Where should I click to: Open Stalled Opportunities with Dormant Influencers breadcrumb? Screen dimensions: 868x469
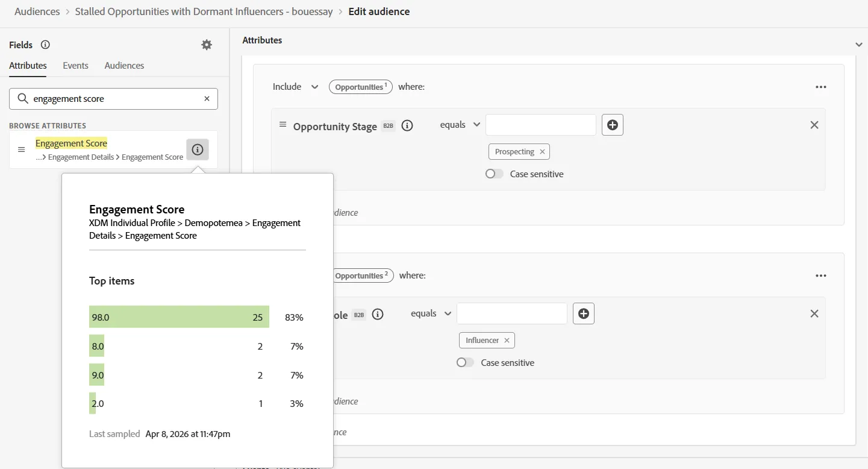204,11
